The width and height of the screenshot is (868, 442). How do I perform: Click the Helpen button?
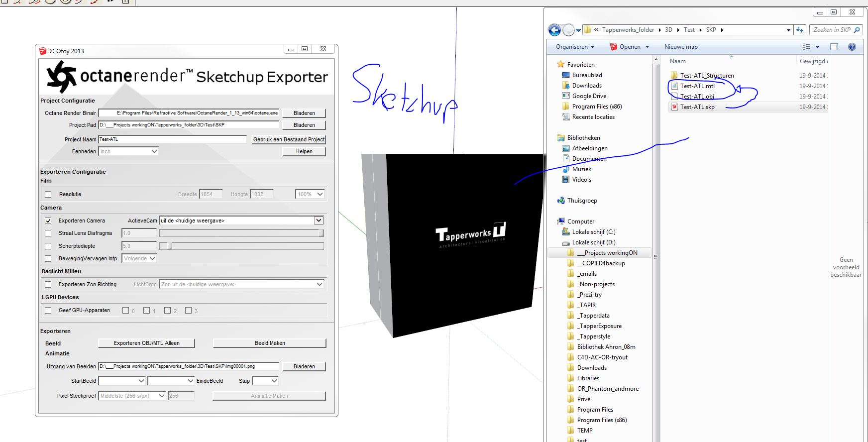click(x=304, y=151)
